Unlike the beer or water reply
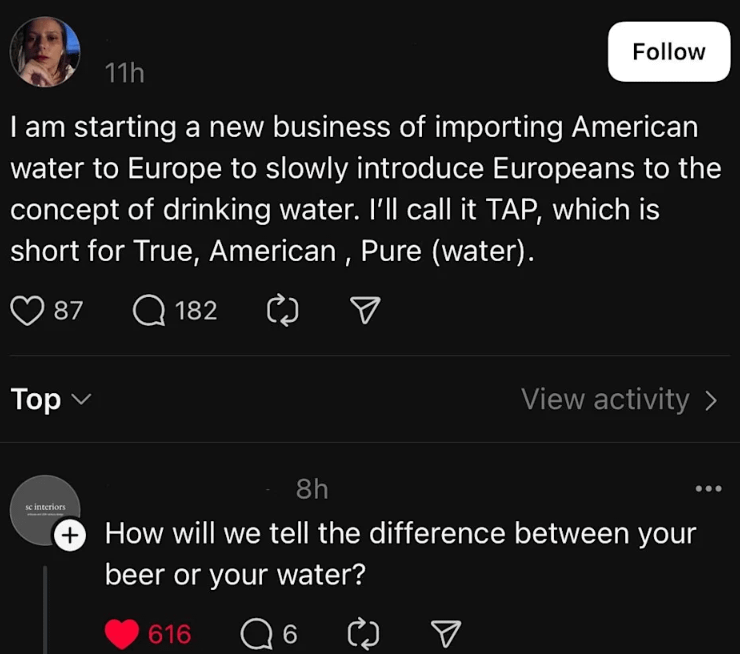 [x=122, y=634]
